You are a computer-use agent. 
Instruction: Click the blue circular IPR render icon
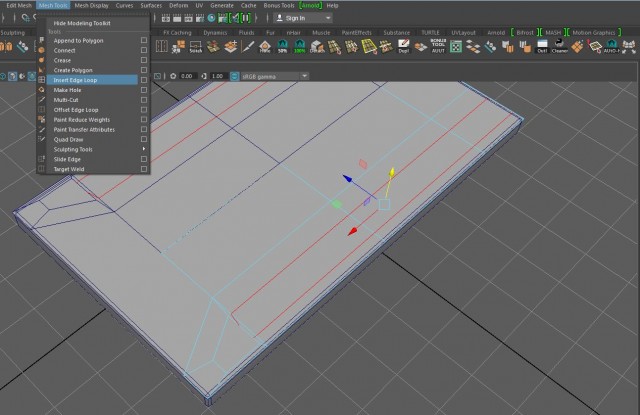point(211,18)
